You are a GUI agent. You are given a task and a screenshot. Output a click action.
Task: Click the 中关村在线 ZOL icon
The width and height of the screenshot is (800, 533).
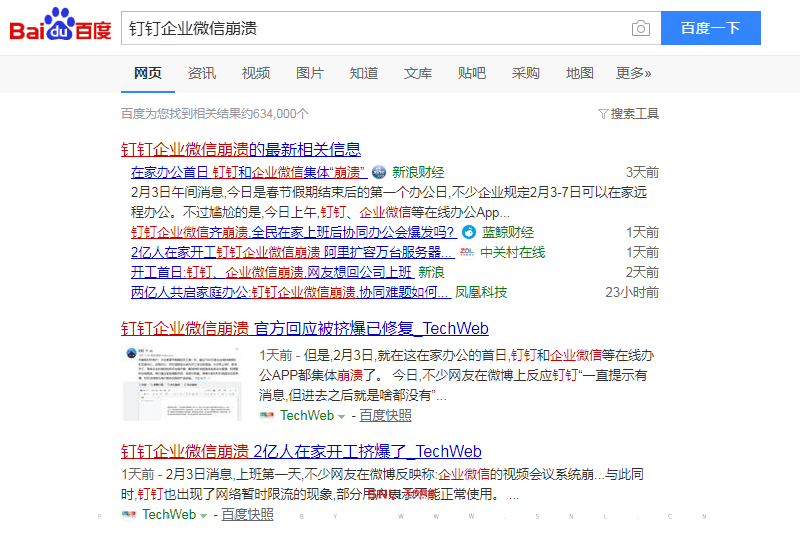point(467,252)
